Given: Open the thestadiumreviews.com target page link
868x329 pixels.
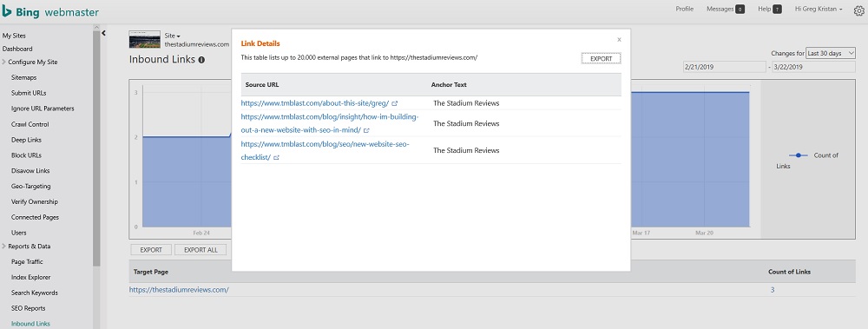Looking at the screenshot, I should (x=179, y=290).
